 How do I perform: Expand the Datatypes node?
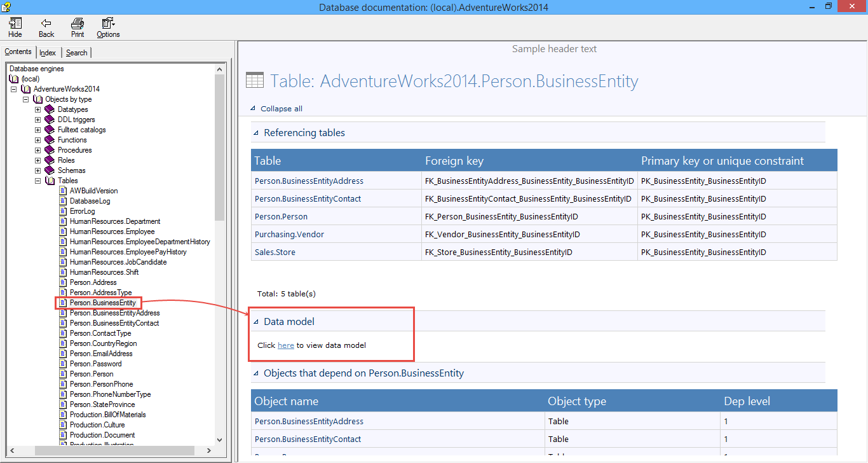(38, 109)
